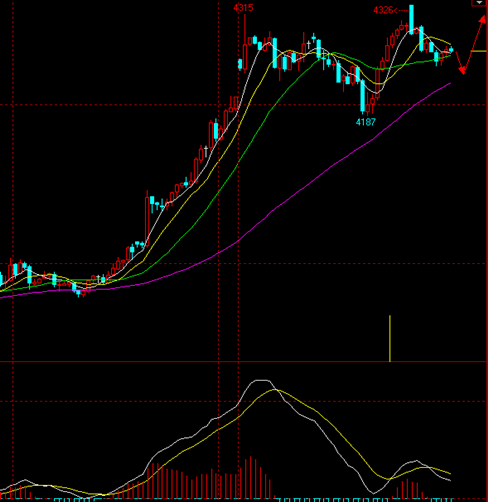Select the latest cyan candlestick at the chart's right end
Image resolution: width=488 pixels, height=502 pixels.
pos(451,50)
